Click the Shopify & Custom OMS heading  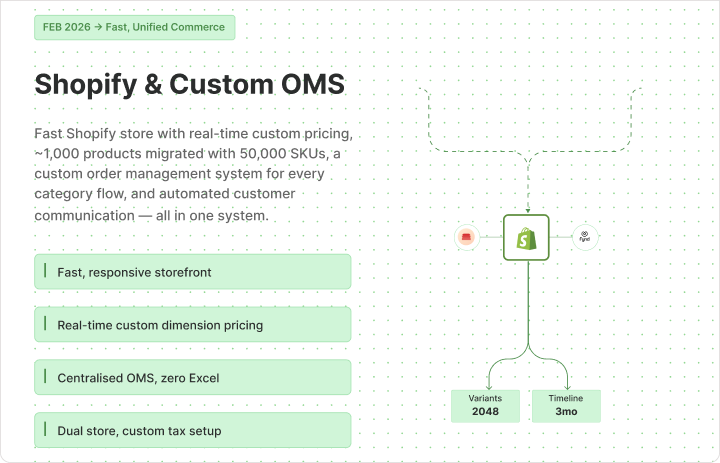point(190,85)
